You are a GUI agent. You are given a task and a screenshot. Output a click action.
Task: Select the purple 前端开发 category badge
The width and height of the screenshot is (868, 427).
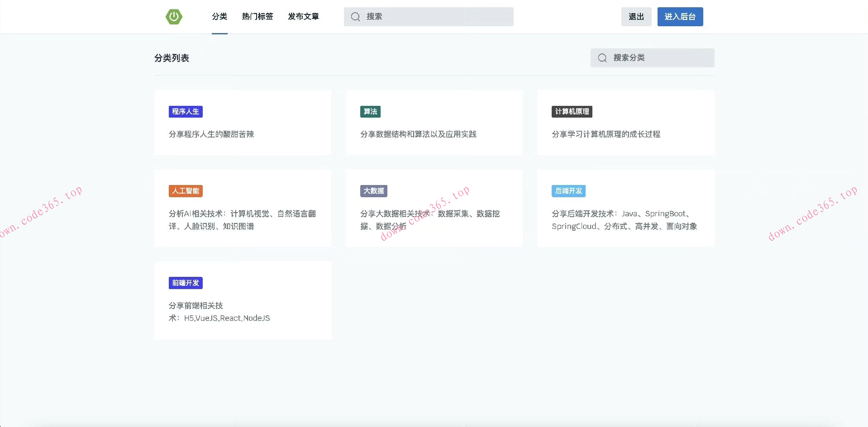(185, 282)
